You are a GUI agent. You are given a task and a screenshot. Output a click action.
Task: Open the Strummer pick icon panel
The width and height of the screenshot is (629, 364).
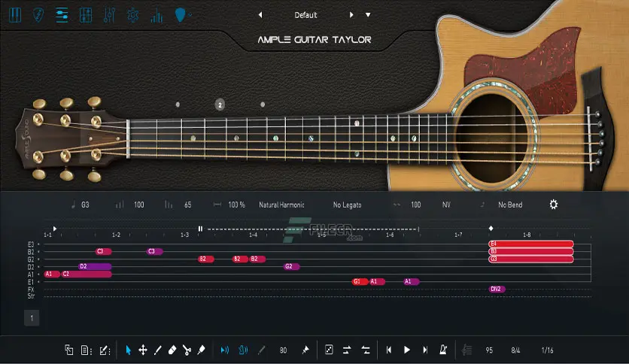point(38,15)
